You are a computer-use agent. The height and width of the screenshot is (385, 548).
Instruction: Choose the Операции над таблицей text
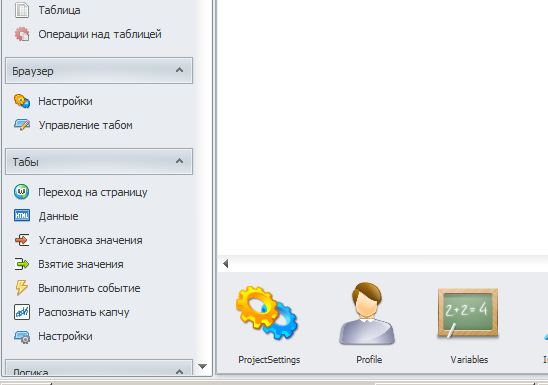tap(100, 34)
